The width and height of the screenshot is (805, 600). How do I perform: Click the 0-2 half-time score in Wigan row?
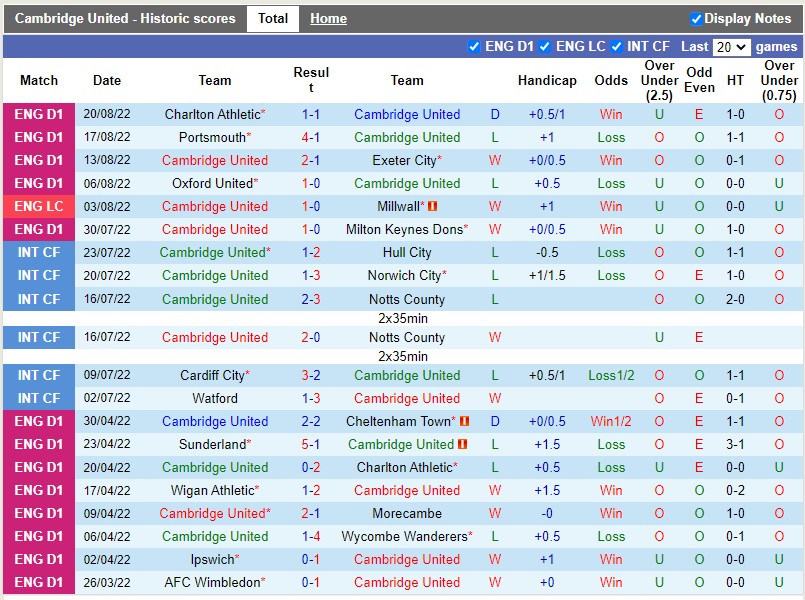tap(735, 491)
